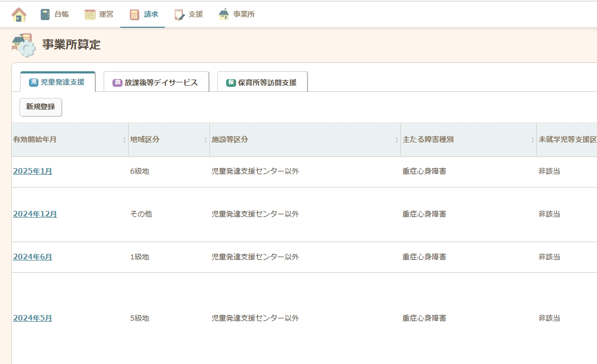Screen dimensions: 597x364
Task: Open the 2025年1月 record link
Action: coord(32,171)
